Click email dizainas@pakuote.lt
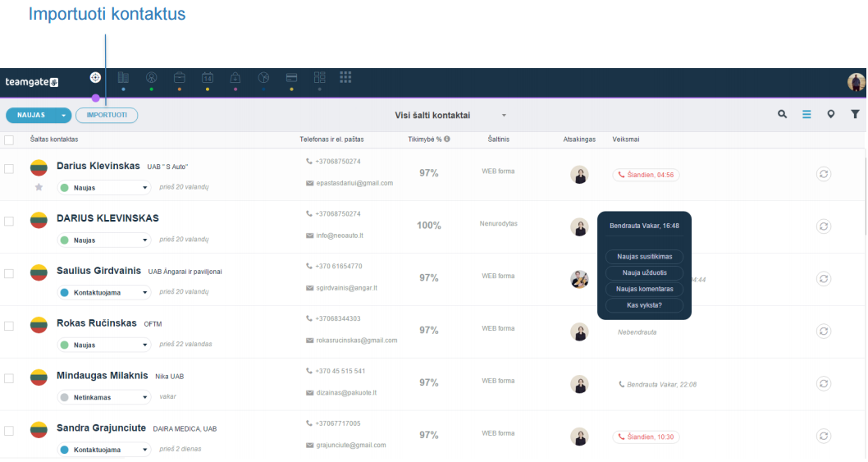Screen dimensions: 868x462 coord(346,393)
